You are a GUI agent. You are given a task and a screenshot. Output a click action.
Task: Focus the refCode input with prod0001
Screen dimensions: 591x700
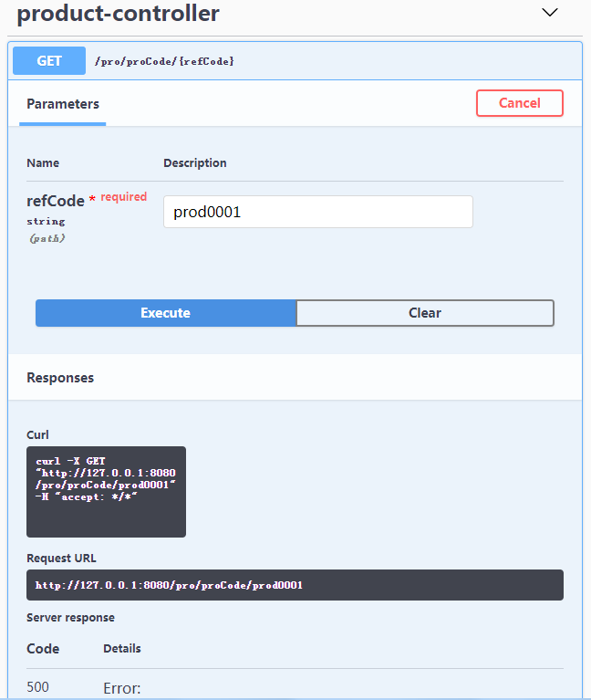coord(317,212)
